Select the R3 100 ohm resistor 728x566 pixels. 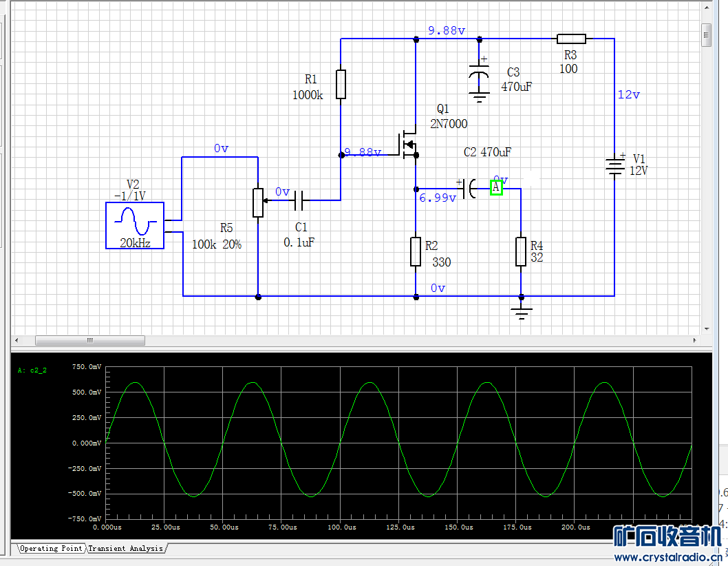pos(571,39)
